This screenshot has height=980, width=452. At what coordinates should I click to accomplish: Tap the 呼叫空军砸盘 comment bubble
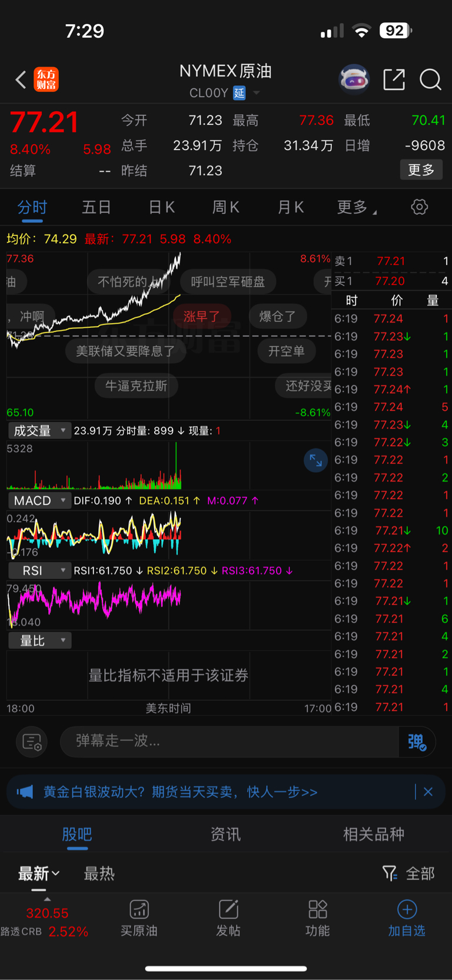228,282
